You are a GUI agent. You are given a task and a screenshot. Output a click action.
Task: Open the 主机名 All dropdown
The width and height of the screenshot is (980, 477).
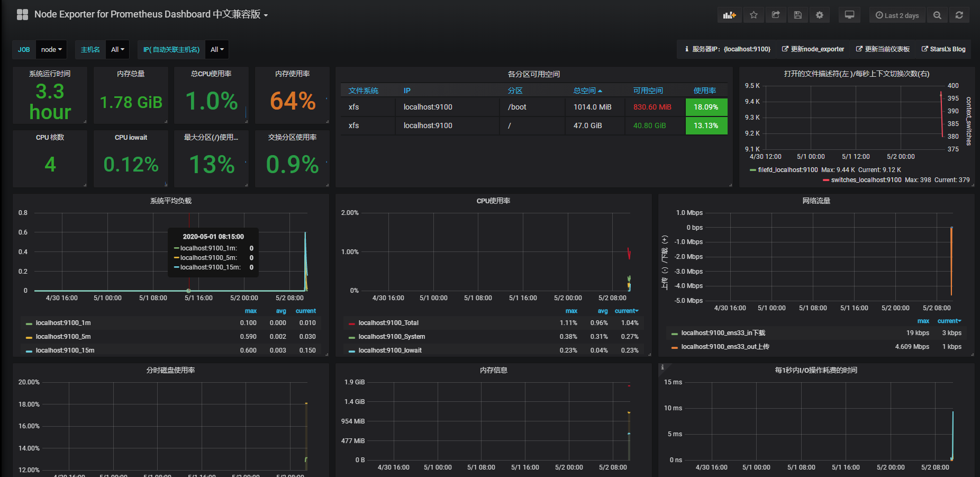click(117, 50)
